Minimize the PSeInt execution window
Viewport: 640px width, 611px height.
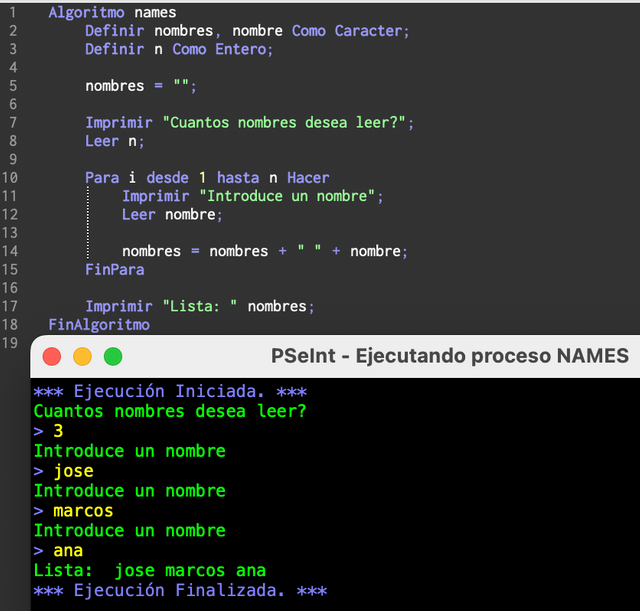(82, 356)
